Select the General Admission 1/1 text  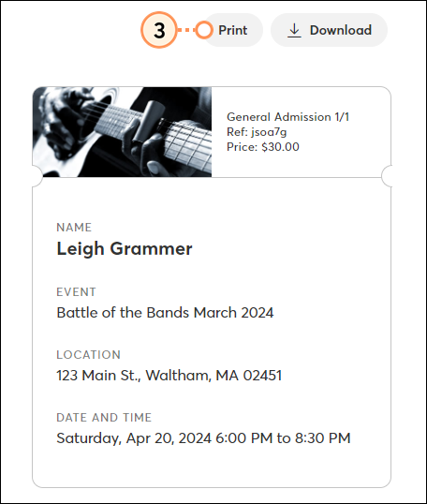(287, 117)
